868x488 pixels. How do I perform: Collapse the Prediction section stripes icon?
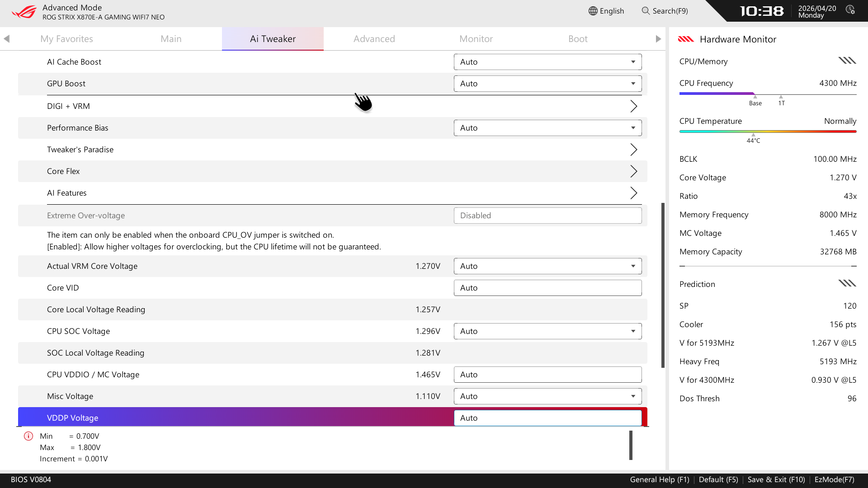coord(847,283)
